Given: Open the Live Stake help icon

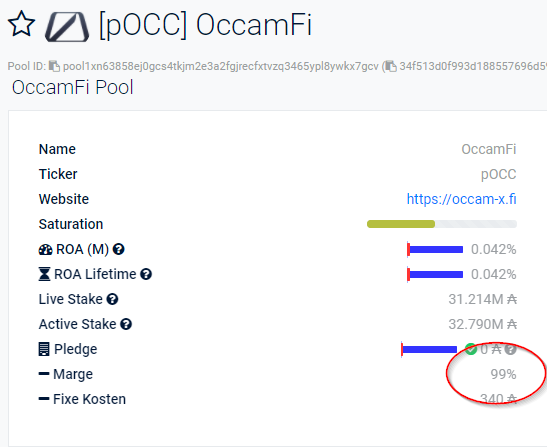Looking at the screenshot, I should tap(112, 299).
